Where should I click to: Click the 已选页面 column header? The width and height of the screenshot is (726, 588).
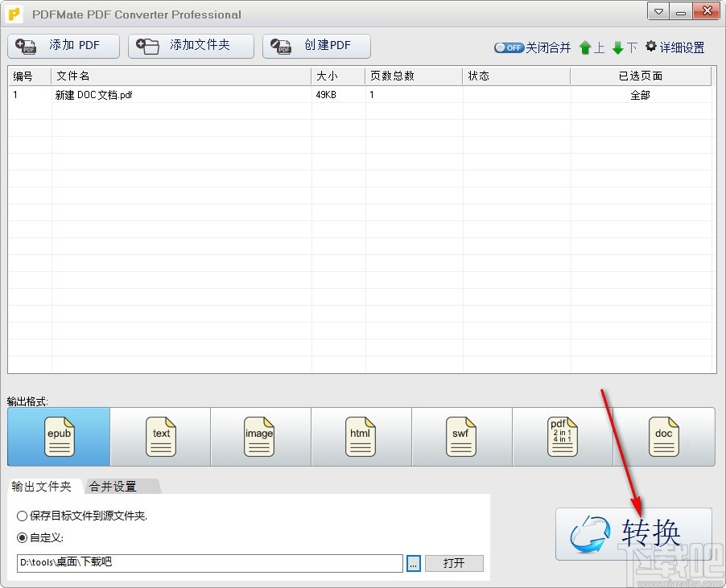click(641, 76)
